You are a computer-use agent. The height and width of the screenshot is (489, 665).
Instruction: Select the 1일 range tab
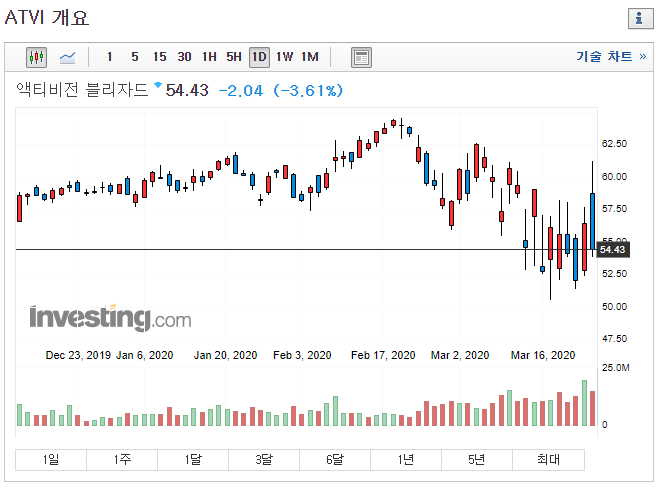coord(51,460)
